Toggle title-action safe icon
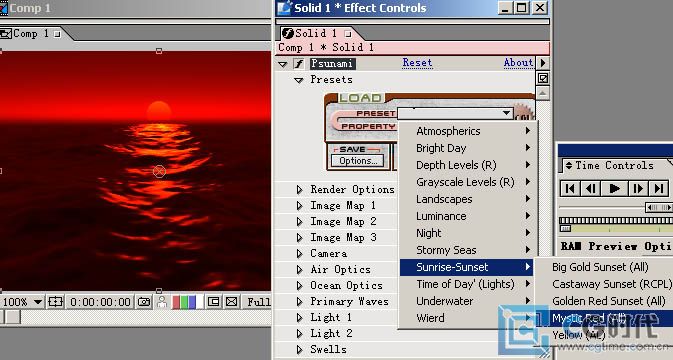 click(x=55, y=302)
